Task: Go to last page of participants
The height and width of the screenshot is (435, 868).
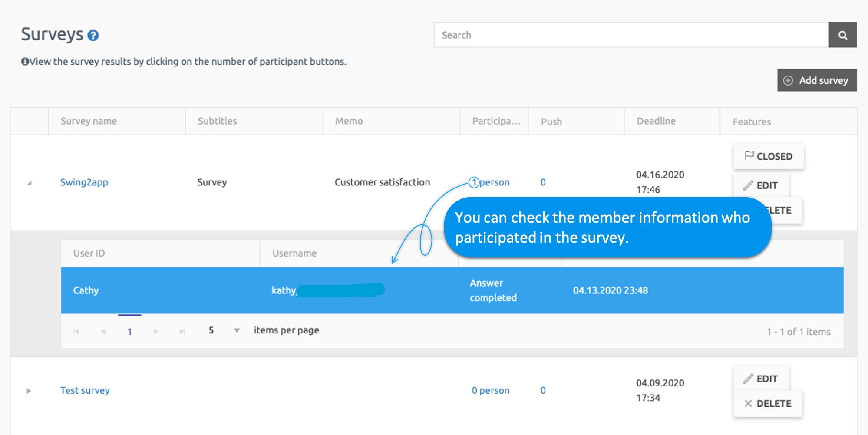Action: pyautogui.click(x=182, y=332)
